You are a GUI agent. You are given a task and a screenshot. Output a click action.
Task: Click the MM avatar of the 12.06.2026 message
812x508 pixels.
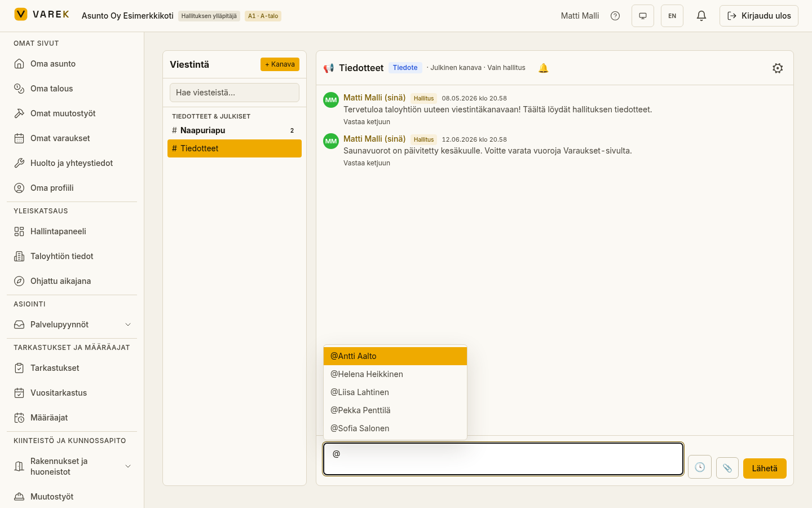[331, 141]
